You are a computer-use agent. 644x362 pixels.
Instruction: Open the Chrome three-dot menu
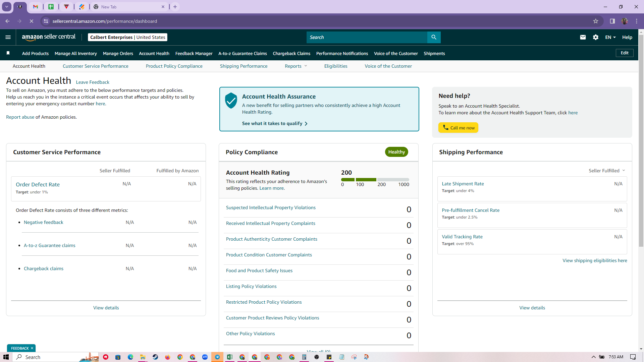coord(637,21)
